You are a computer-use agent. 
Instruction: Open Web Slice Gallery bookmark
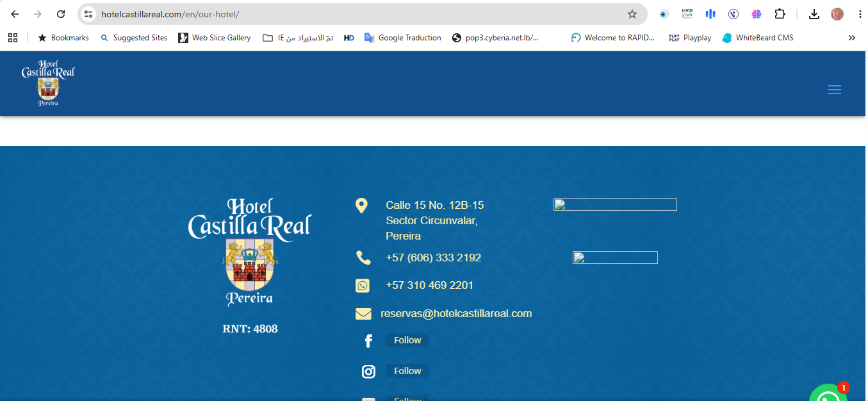(215, 38)
